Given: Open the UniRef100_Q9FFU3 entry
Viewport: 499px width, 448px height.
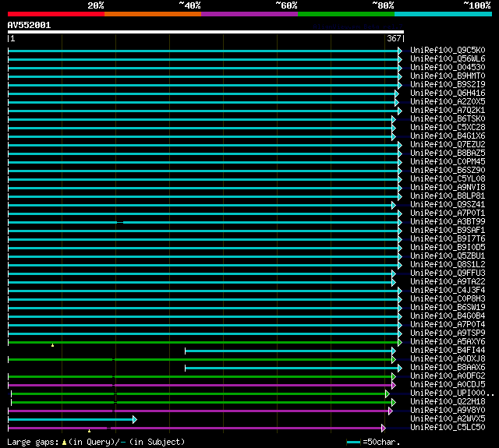Looking at the screenshot, I should tap(448, 273).
